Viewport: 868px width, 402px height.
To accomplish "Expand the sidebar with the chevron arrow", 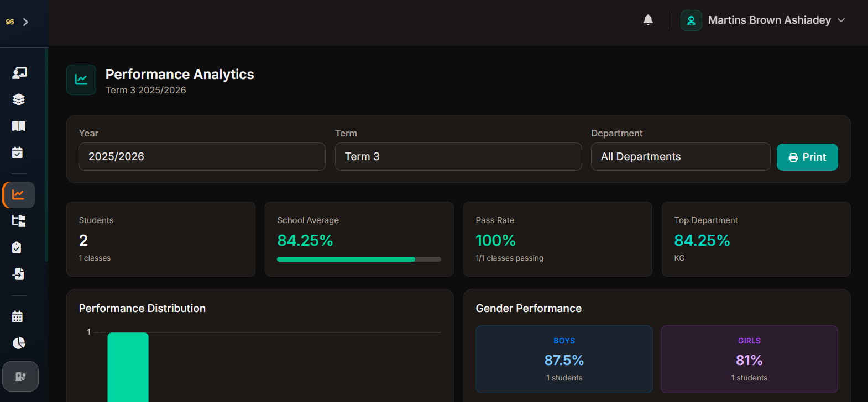I will click(x=25, y=22).
